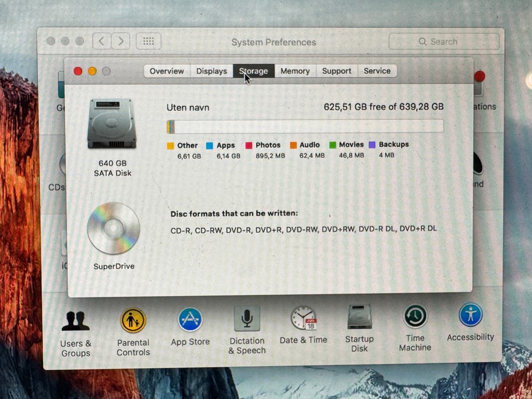Click the "6,61 GB" Other value

click(x=189, y=156)
